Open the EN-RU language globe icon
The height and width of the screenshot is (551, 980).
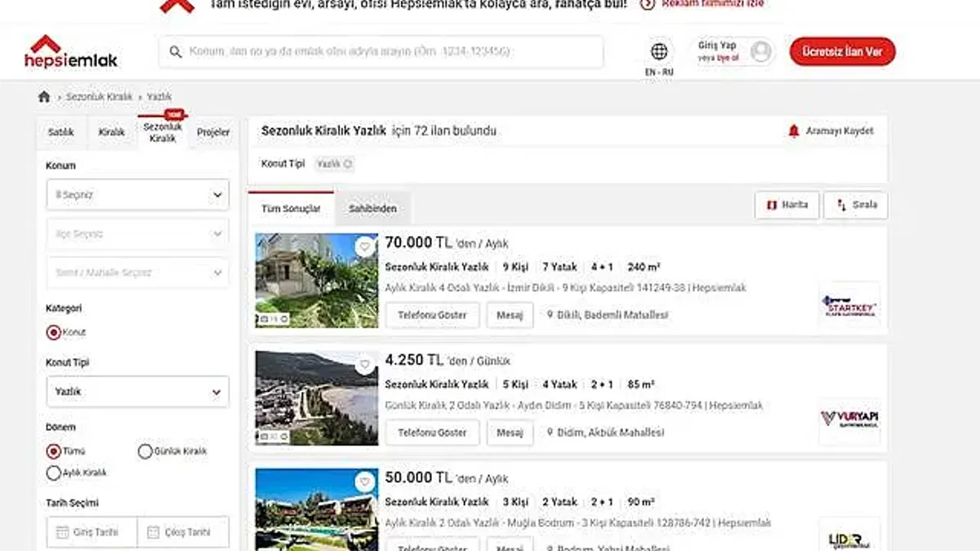point(659,51)
